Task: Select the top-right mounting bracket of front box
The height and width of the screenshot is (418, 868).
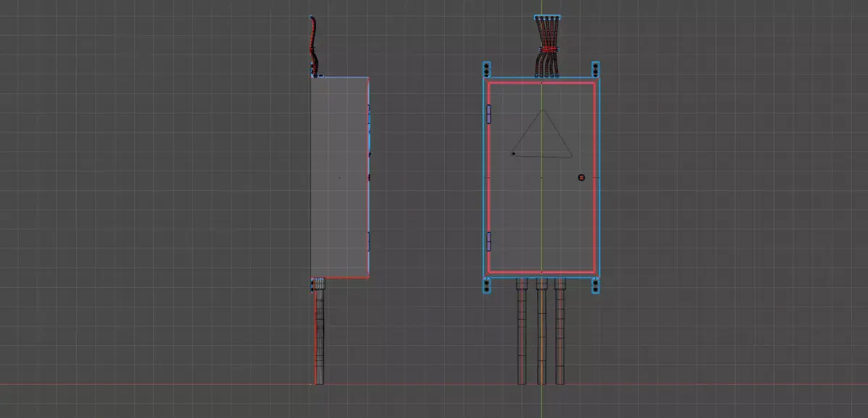Action: click(x=596, y=70)
